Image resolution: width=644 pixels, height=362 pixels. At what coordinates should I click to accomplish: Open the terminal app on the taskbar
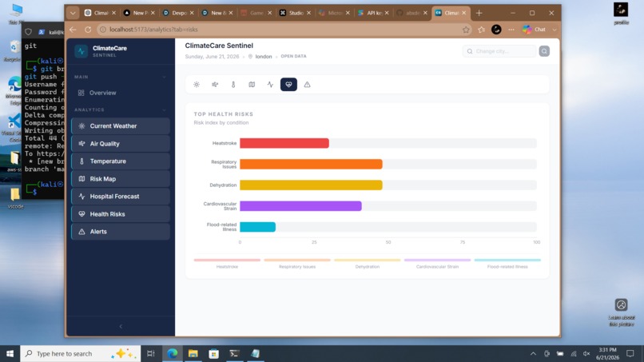point(235,353)
